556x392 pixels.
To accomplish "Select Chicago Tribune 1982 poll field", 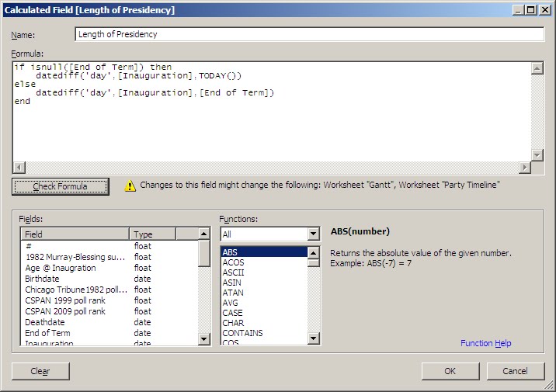I will (110, 290).
